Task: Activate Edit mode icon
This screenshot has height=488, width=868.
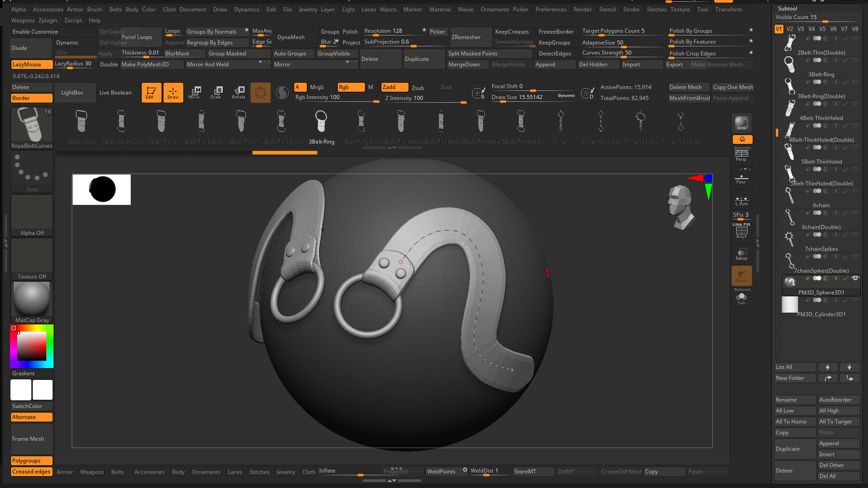Action: 151,92
